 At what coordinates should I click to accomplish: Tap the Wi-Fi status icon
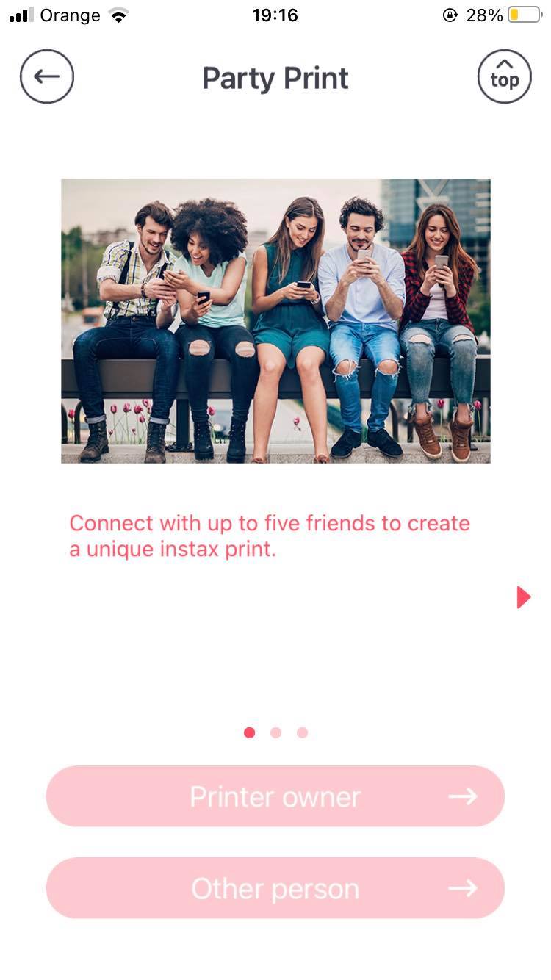[x=118, y=15]
